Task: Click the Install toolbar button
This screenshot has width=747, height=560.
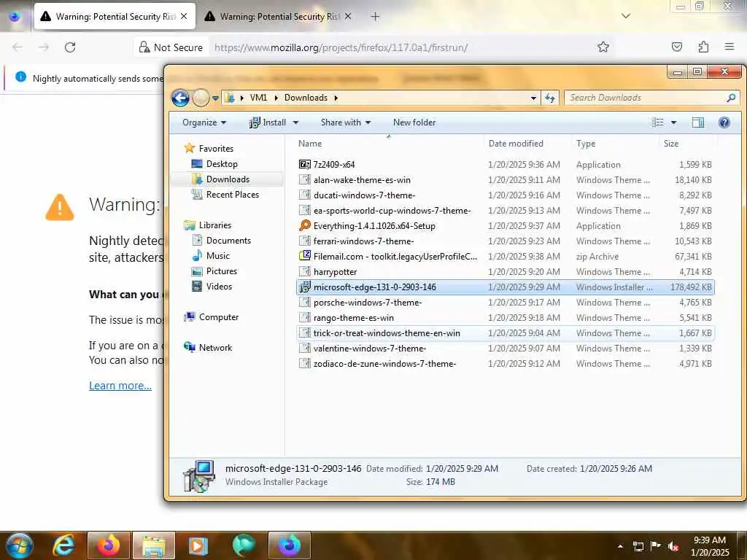Action: [x=268, y=122]
